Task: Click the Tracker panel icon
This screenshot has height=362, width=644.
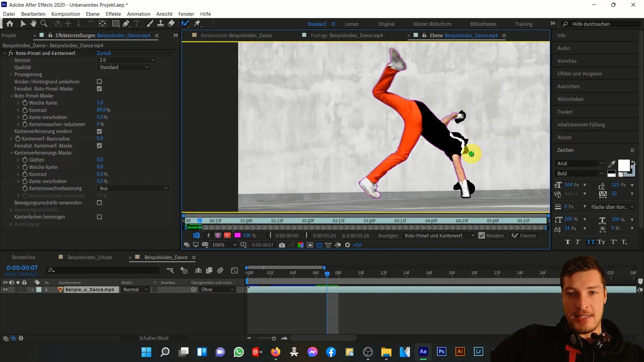Action: click(x=565, y=111)
